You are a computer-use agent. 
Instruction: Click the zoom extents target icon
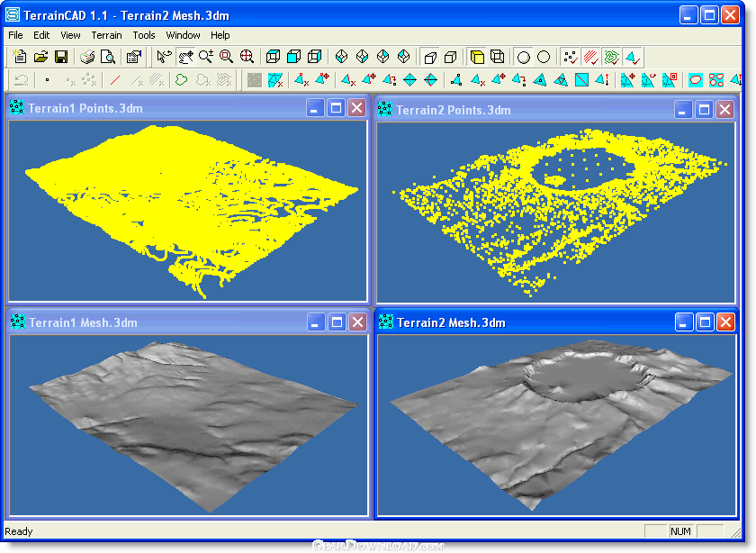coord(247,57)
